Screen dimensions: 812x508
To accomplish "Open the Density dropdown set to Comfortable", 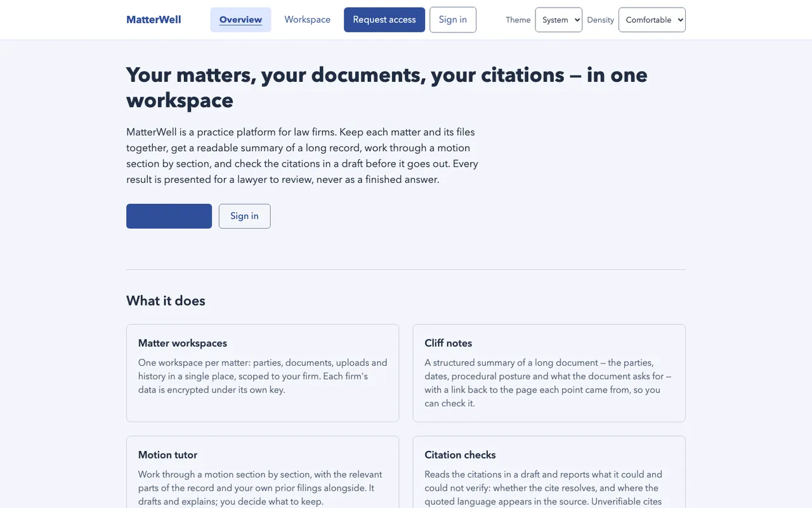I will tap(652, 20).
